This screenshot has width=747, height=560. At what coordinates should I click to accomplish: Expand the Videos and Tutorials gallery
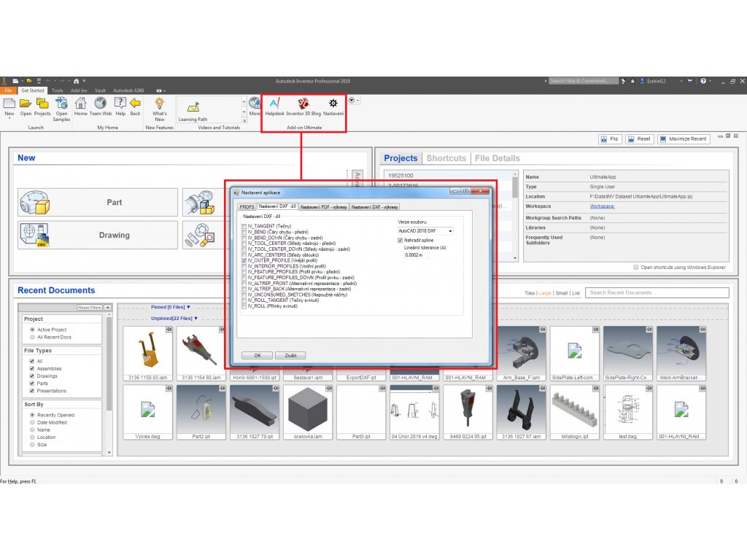[x=244, y=120]
